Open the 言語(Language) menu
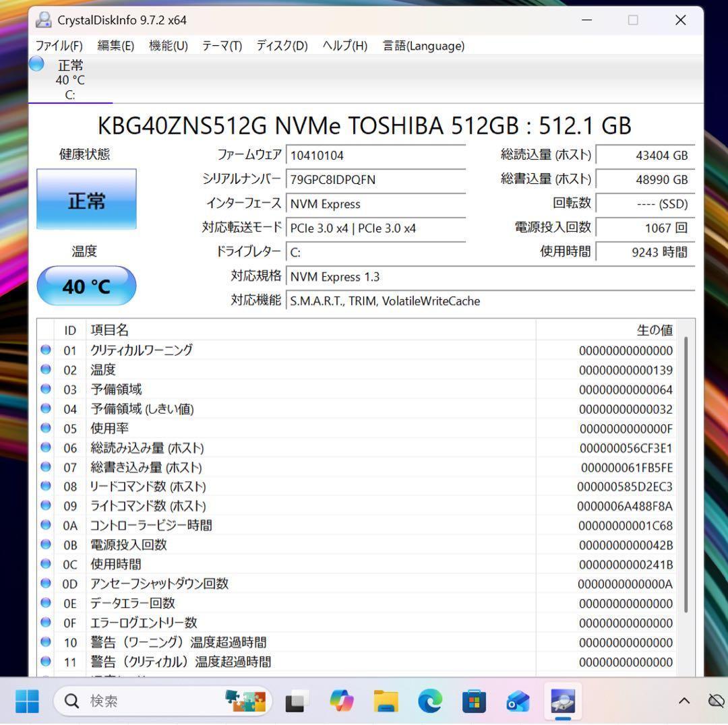Image resolution: width=728 pixels, height=725 pixels. coord(423,46)
